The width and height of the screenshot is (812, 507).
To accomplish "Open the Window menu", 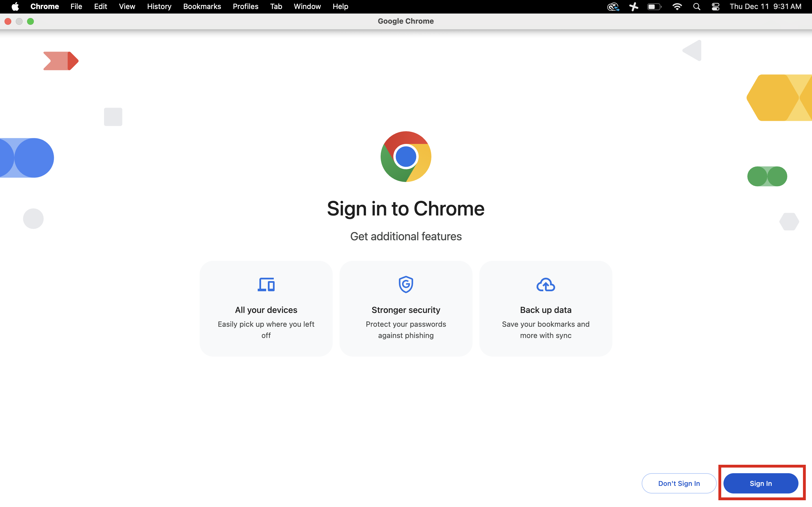I will pos(307,6).
